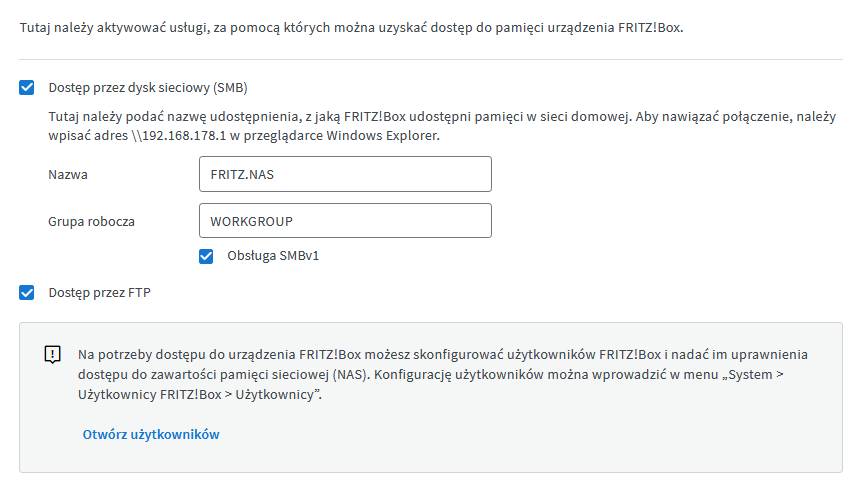The image size is (859, 484).
Task: Open the Otwórz użytkowników link
Action: (151, 434)
